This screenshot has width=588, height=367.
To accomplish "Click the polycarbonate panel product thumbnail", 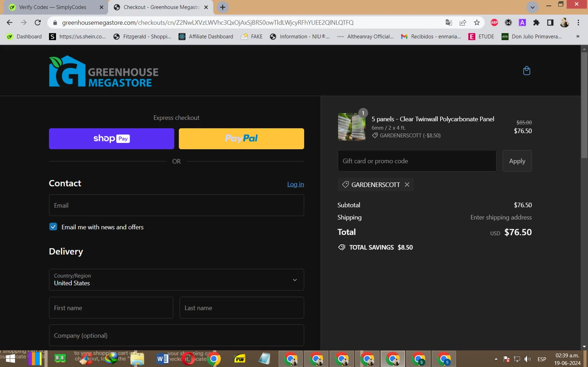I will pos(352,127).
